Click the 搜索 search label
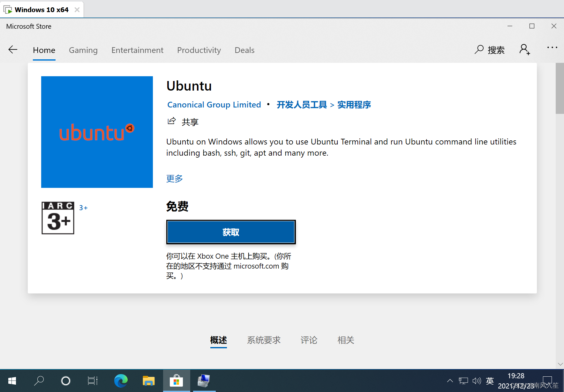The width and height of the screenshot is (564, 392). tap(496, 50)
